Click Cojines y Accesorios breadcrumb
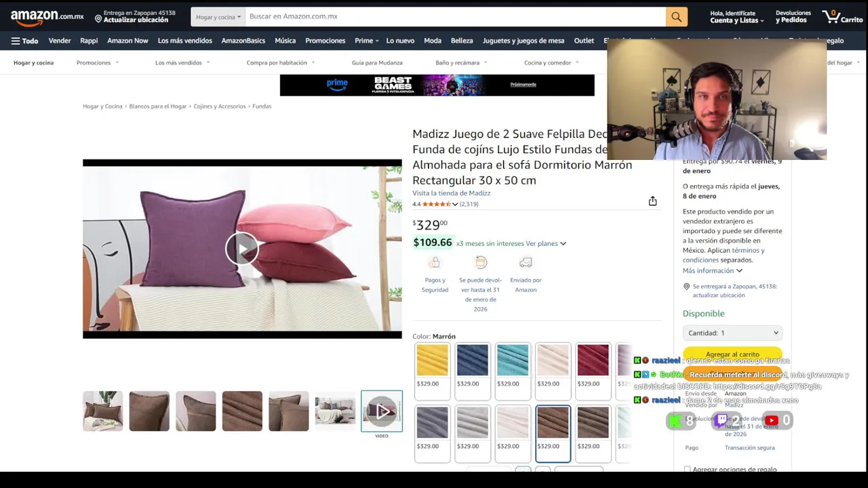 point(219,106)
